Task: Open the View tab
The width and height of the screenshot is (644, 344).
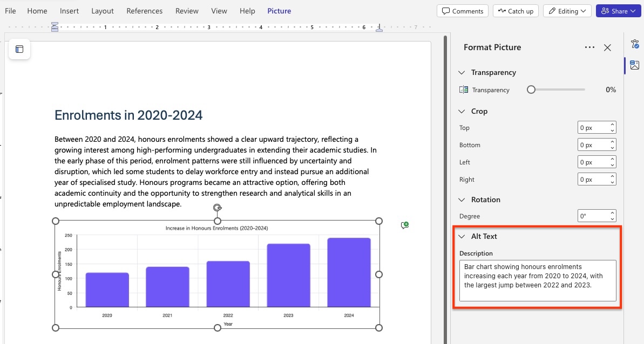Action: 219,11
